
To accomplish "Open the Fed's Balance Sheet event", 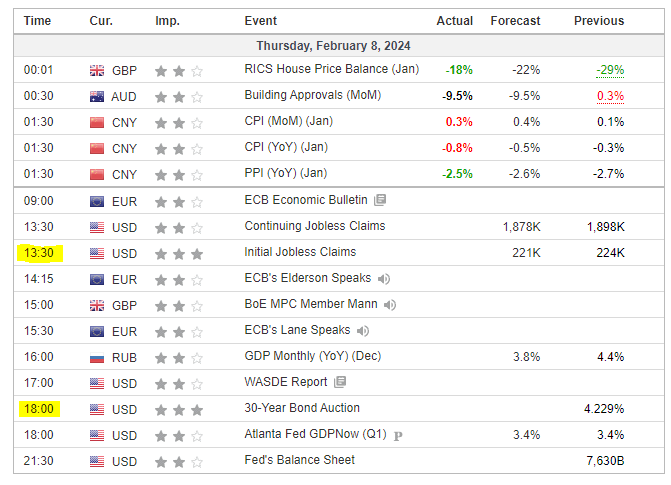I will pyautogui.click(x=299, y=460).
